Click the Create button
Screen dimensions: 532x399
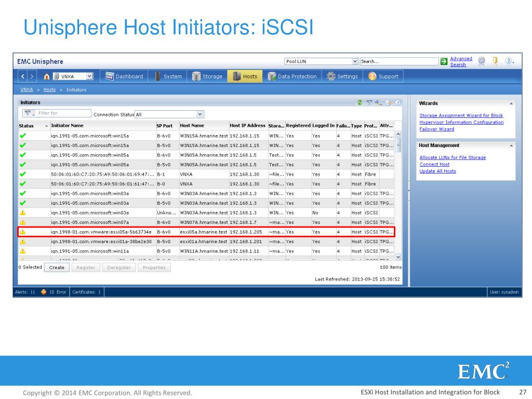(x=57, y=268)
